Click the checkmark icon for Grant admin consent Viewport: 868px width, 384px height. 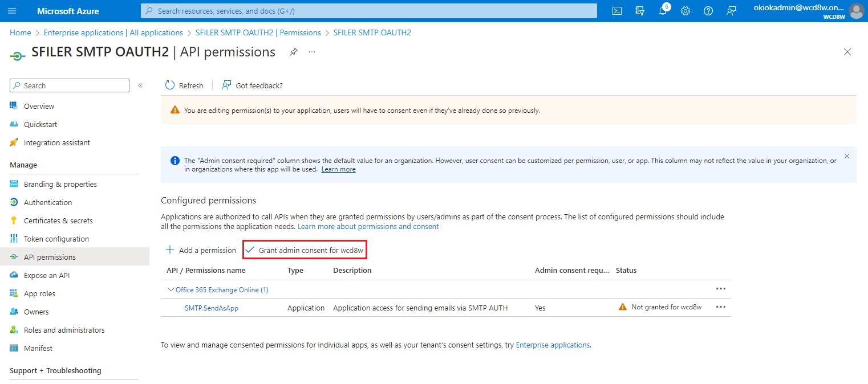click(250, 250)
